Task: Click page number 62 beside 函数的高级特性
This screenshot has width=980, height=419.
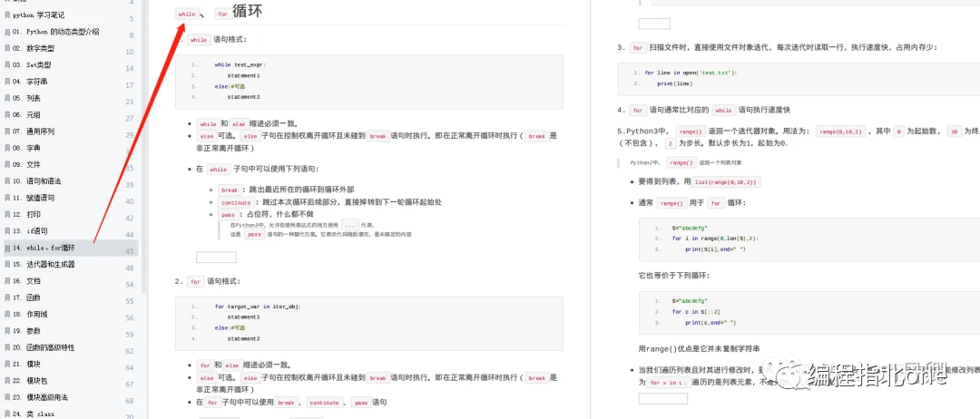Action: [x=130, y=351]
